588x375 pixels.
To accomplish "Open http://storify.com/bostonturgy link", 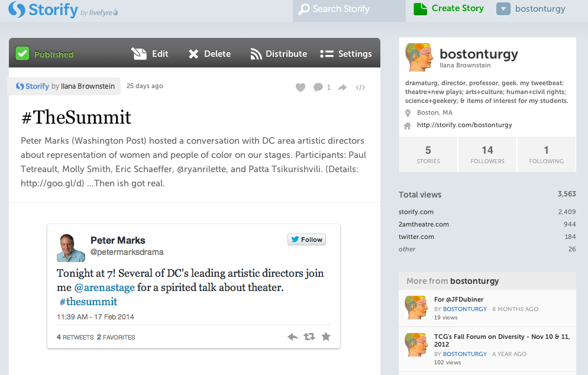I will (x=464, y=125).
